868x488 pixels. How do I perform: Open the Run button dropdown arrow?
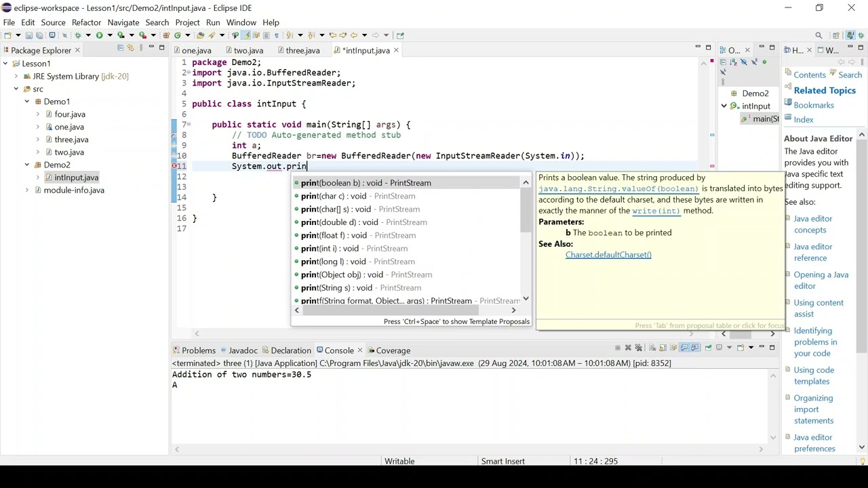pos(110,35)
